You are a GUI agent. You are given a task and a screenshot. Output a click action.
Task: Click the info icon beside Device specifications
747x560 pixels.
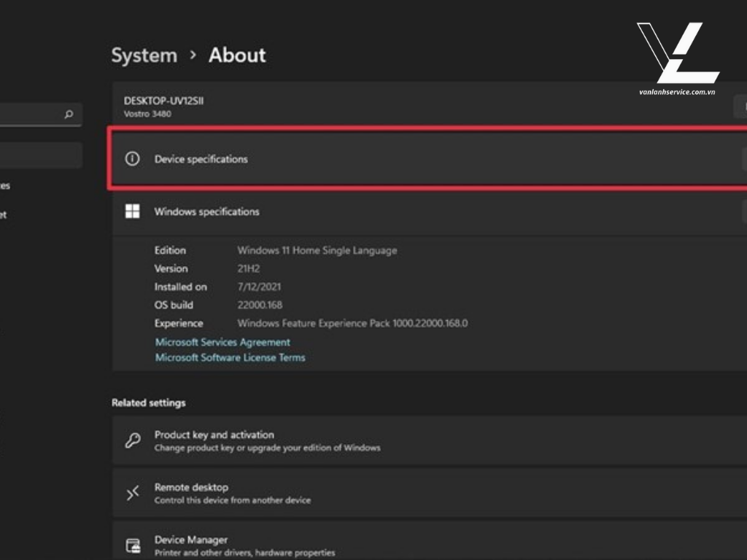click(x=132, y=159)
